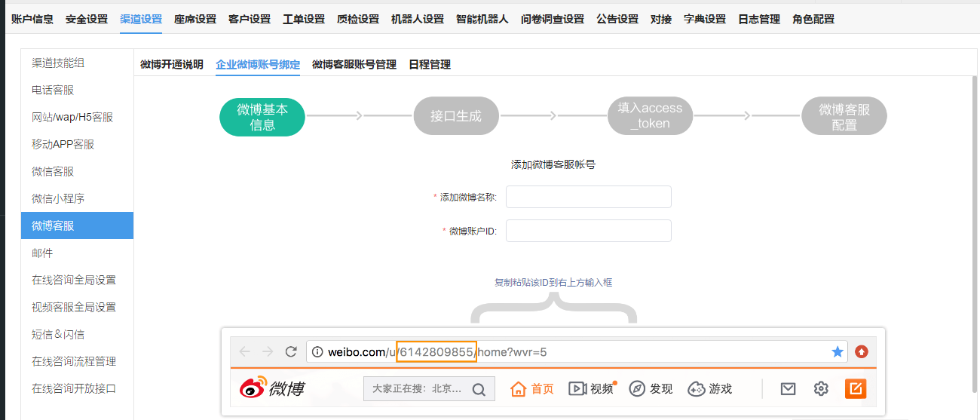The image size is (980, 420).
Task: Select 微博客服 in the sidebar
Action: pos(77,225)
